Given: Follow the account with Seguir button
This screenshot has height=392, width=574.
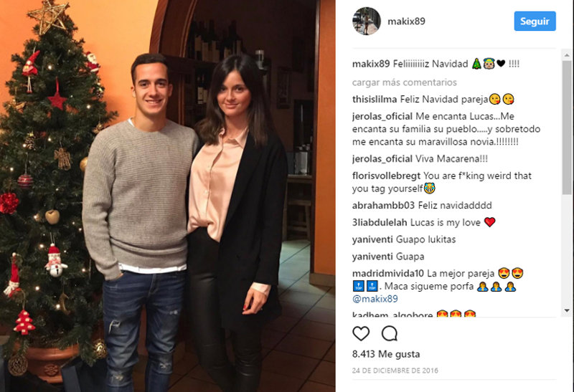Looking at the screenshot, I should coord(535,21).
